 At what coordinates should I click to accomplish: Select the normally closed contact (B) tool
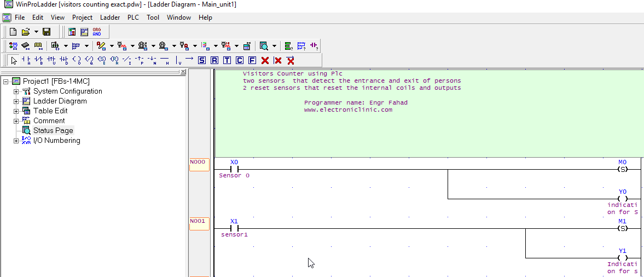tap(38, 60)
